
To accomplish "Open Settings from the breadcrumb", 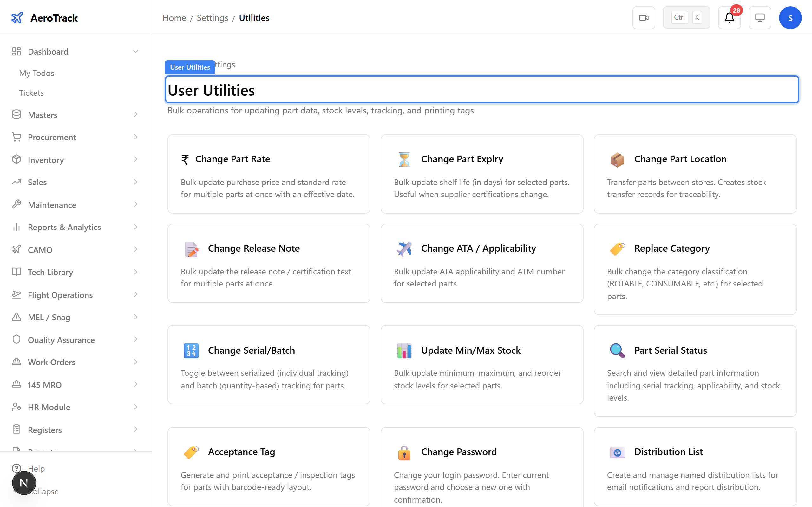I will (213, 17).
